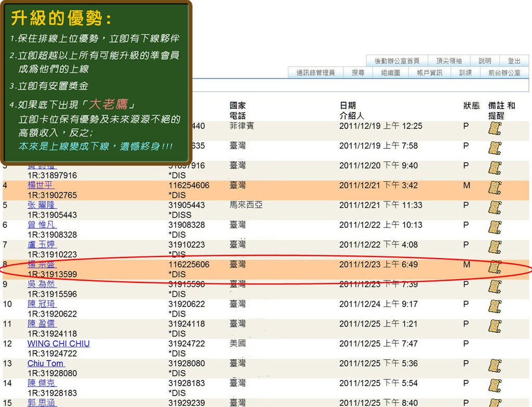This screenshot has width=532, height=407.
Task: Open the 陳冠琦 contact link
Action: (x=42, y=304)
